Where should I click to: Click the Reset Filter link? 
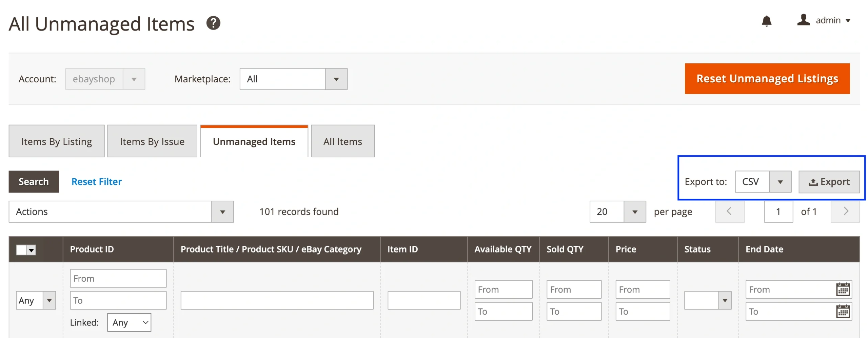[x=96, y=182]
